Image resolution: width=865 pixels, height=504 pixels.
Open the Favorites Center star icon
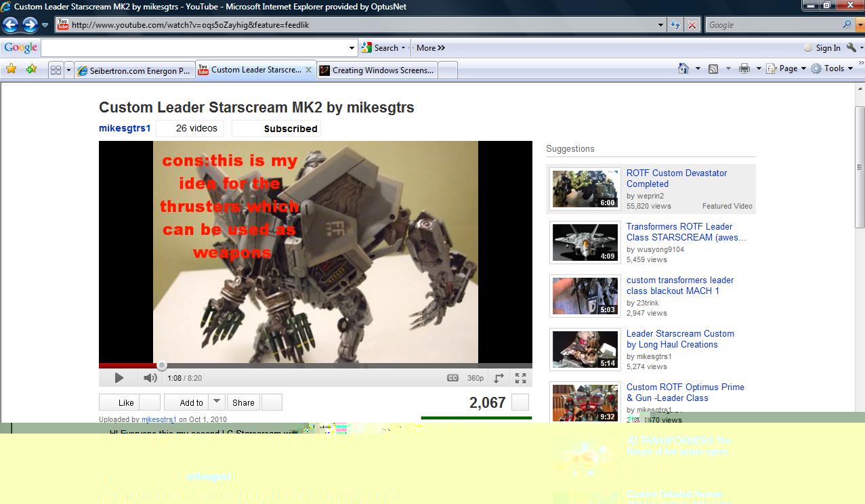pos(11,69)
